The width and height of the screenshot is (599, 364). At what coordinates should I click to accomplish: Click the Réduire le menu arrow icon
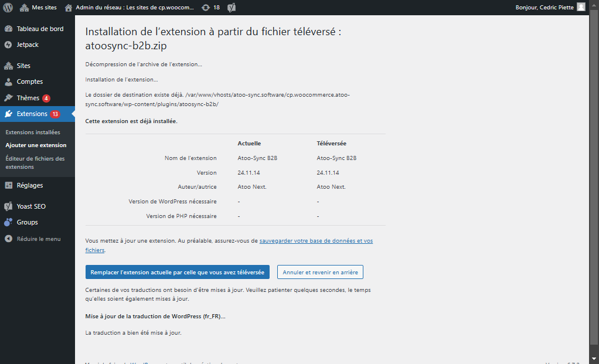[8, 239]
